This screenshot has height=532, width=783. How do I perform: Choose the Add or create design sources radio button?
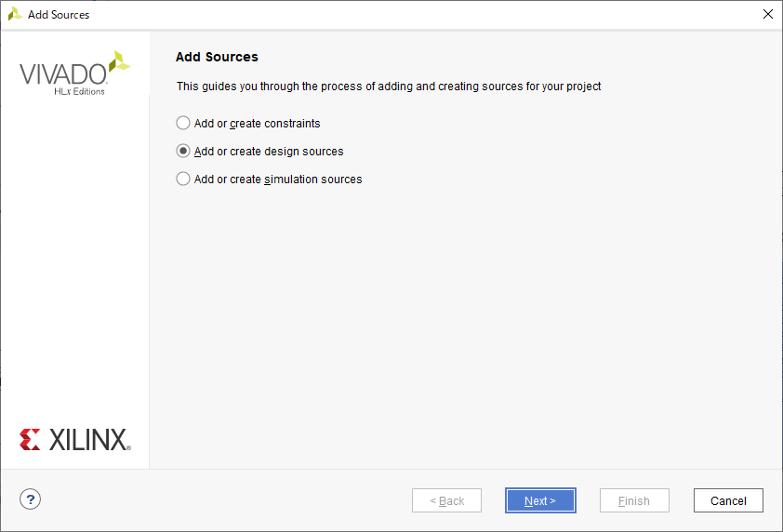coord(183,151)
